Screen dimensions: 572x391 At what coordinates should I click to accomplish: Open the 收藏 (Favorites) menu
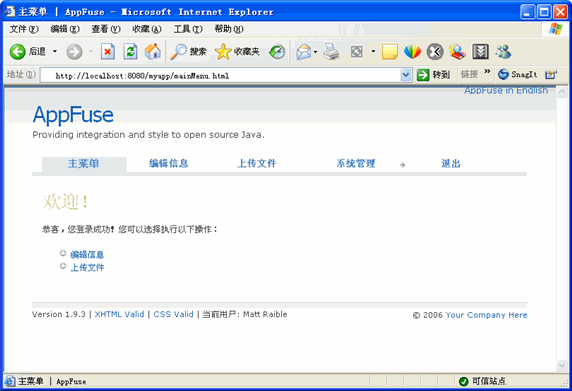coord(147,29)
